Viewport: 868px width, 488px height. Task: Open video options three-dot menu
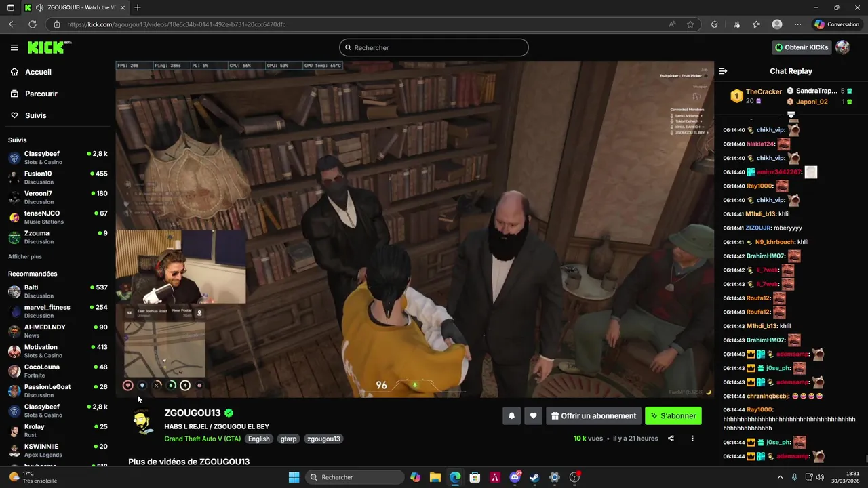692,439
